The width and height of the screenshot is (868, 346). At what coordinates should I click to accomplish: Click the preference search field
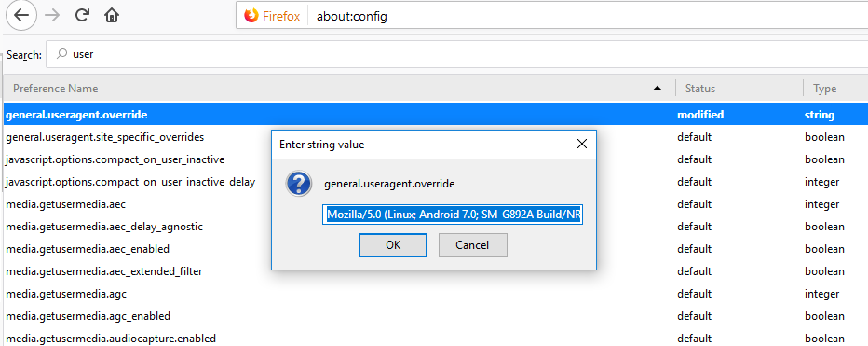[x=456, y=54]
